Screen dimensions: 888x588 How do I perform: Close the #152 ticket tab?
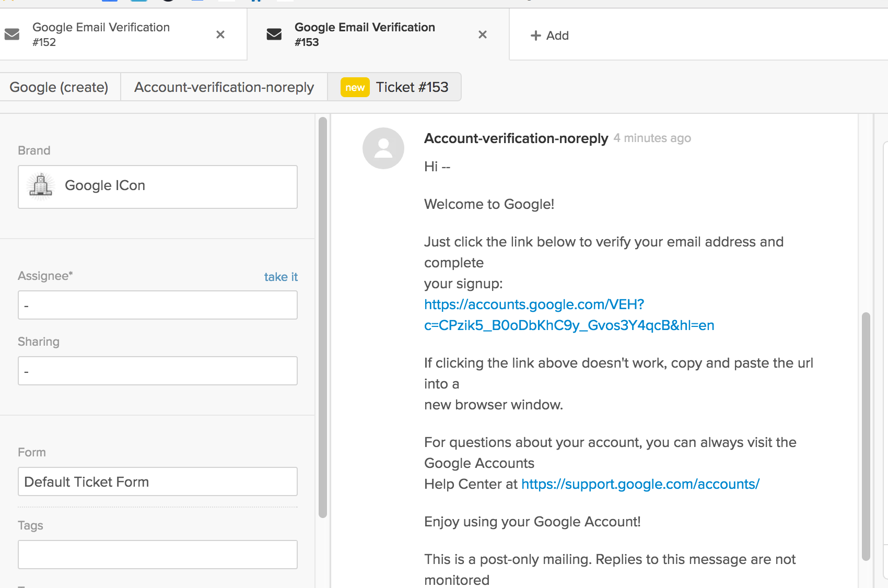tap(220, 34)
